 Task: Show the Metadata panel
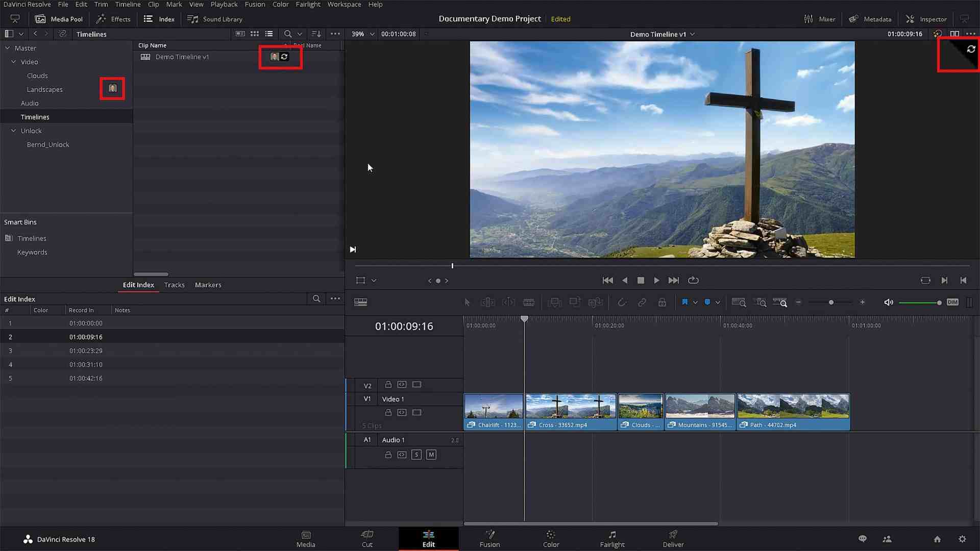tap(870, 19)
